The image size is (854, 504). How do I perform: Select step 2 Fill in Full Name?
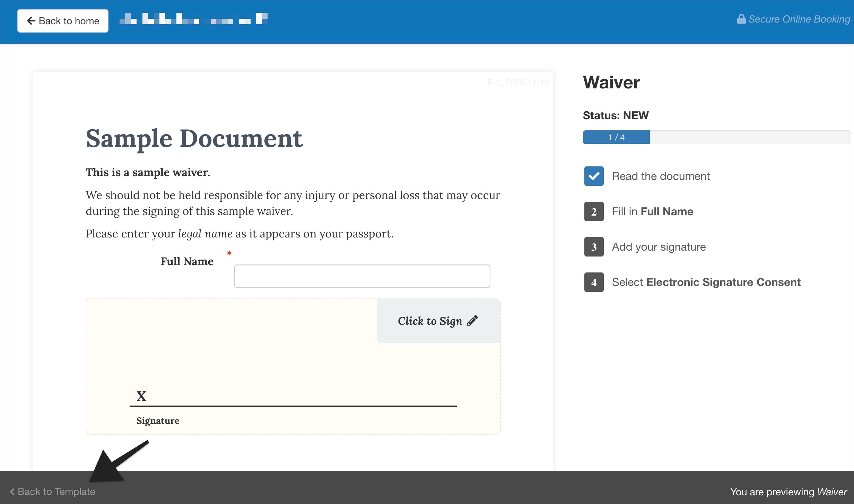(639, 211)
